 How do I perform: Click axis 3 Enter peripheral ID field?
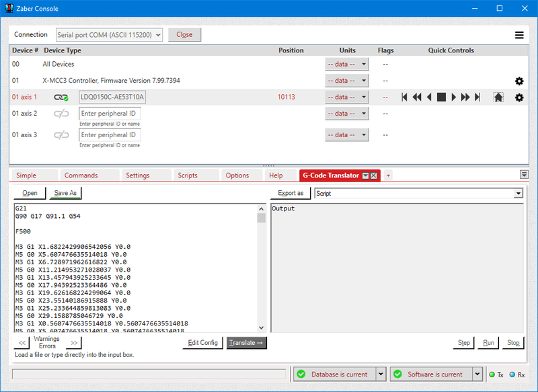[x=110, y=134]
